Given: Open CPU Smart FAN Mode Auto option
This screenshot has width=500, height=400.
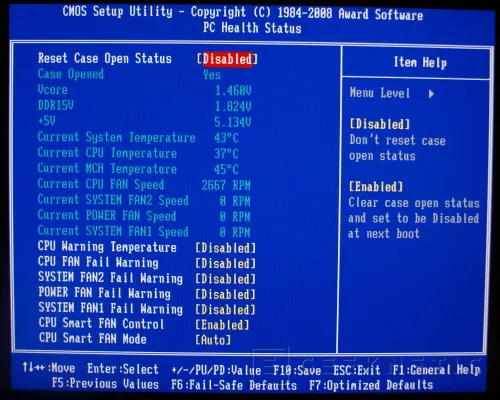Looking at the screenshot, I should tap(213, 340).
